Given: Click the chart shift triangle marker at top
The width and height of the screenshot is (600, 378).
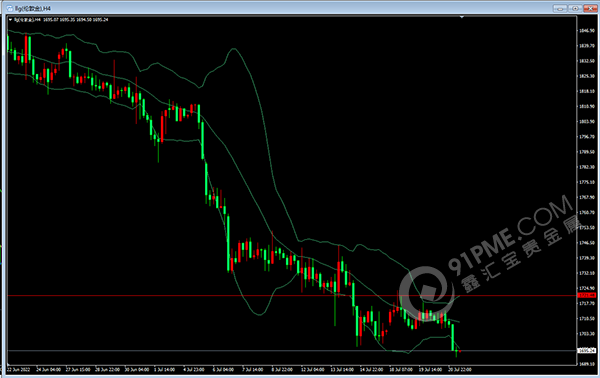Looking at the screenshot, I should (x=462, y=17).
